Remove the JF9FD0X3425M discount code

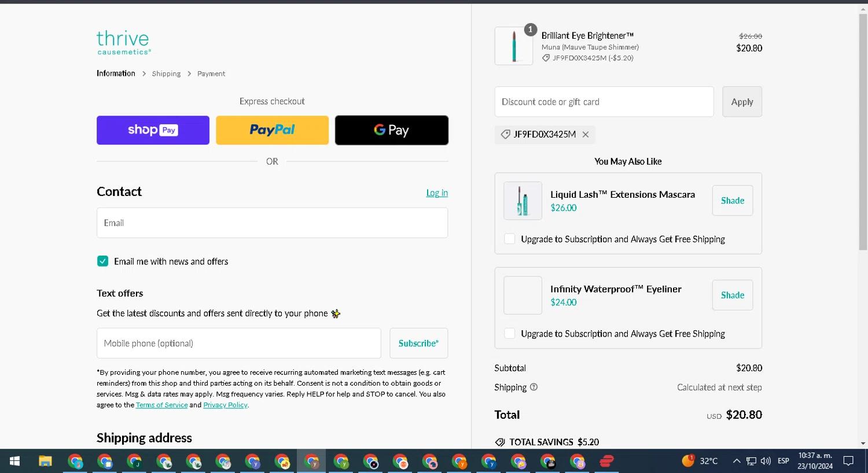click(x=586, y=135)
